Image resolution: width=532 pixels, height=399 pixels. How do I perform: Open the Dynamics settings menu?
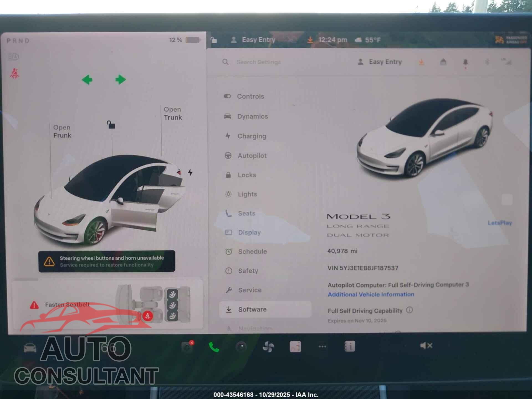pos(246,116)
